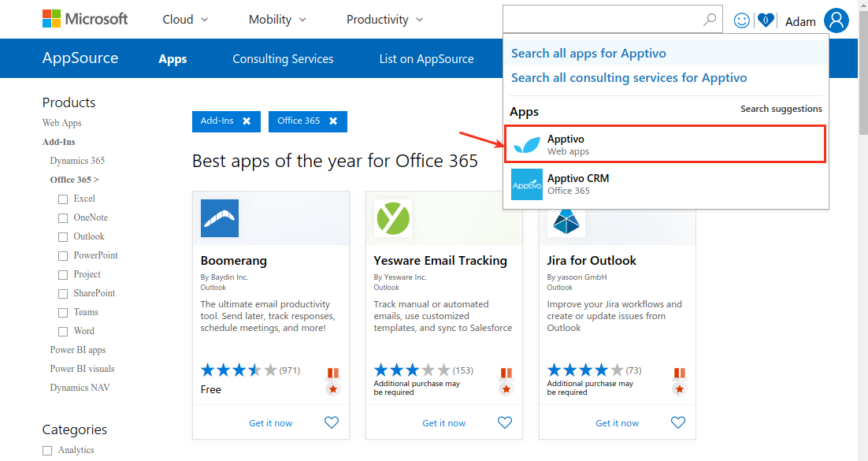Select Add-Ins in Products sidebar
Viewport: 868px width, 461px height.
point(58,142)
